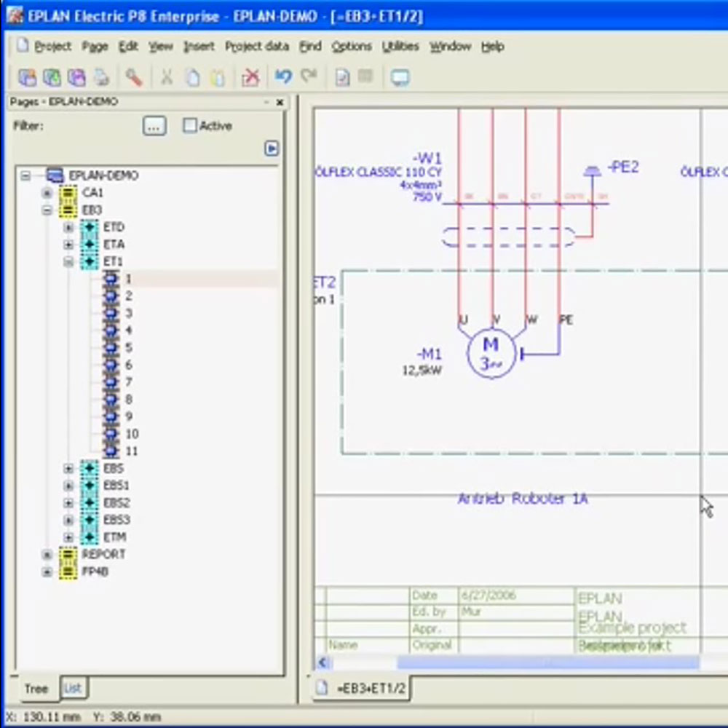Click the page icon beside page 5
Screen dimensions: 728x728
[111, 347]
